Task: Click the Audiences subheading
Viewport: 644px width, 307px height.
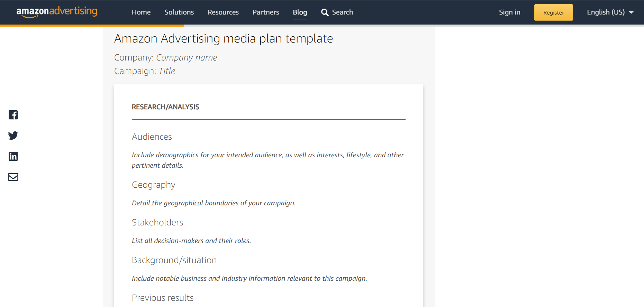Action: [x=152, y=137]
